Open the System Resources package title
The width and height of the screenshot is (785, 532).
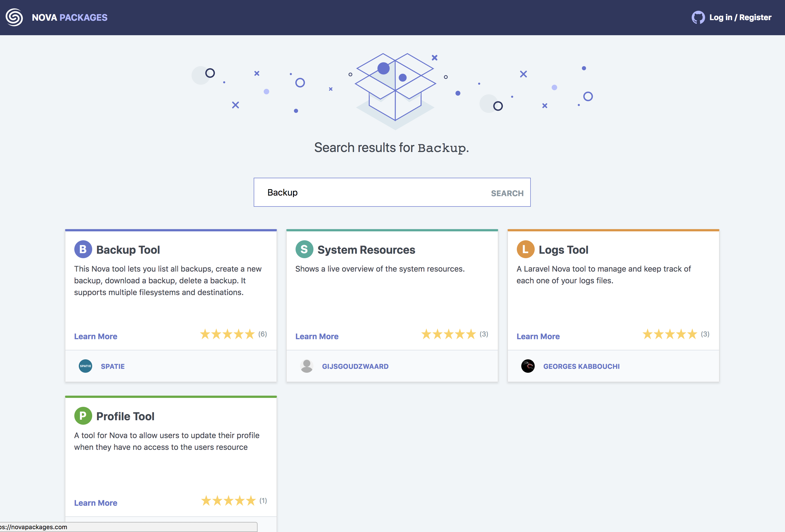click(366, 250)
